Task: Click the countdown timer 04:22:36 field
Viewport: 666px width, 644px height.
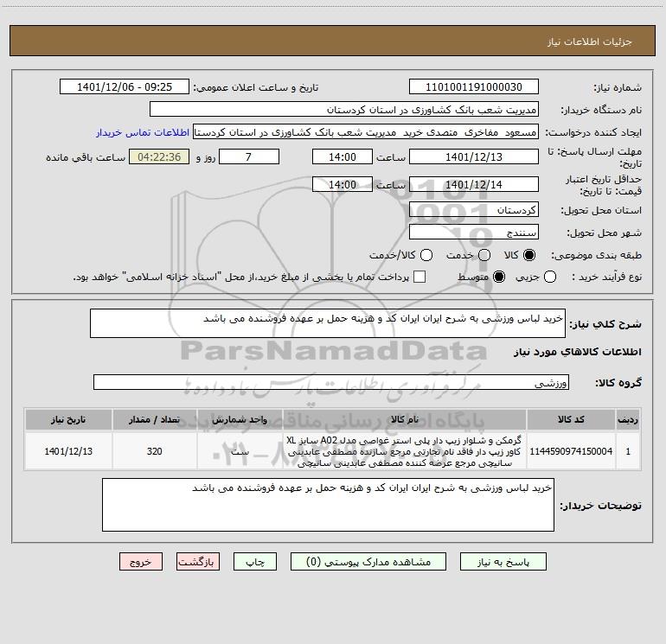Action: coord(159,156)
